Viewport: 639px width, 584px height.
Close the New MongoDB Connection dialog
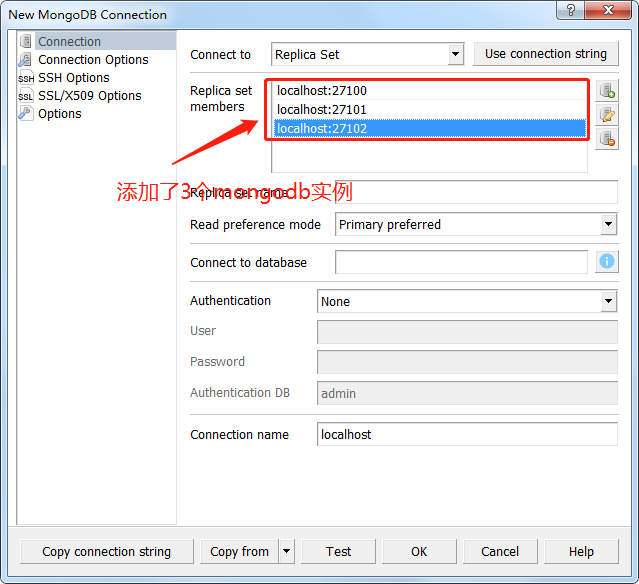pyautogui.click(x=608, y=10)
